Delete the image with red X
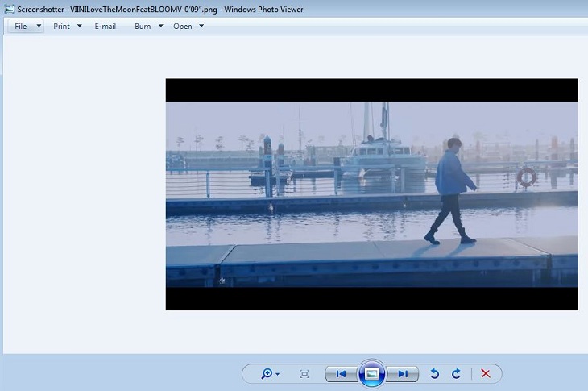 pos(486,374)
